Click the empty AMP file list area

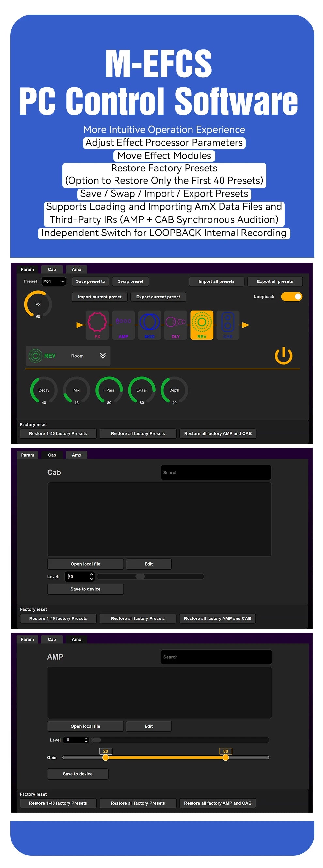(x=159, y=692)
